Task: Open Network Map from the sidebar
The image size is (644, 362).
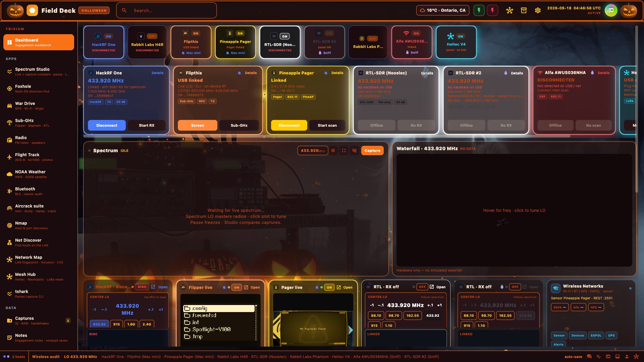Action: coord(39,259)
